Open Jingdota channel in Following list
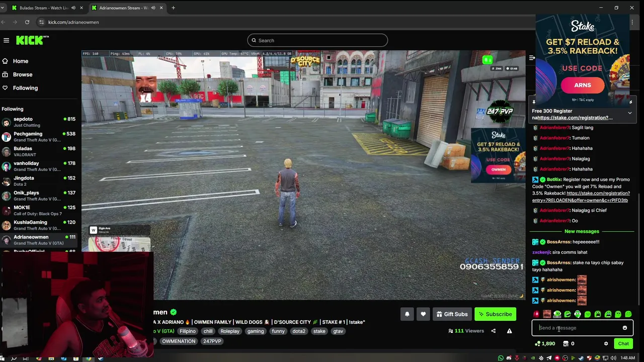 tap(39, 181)
